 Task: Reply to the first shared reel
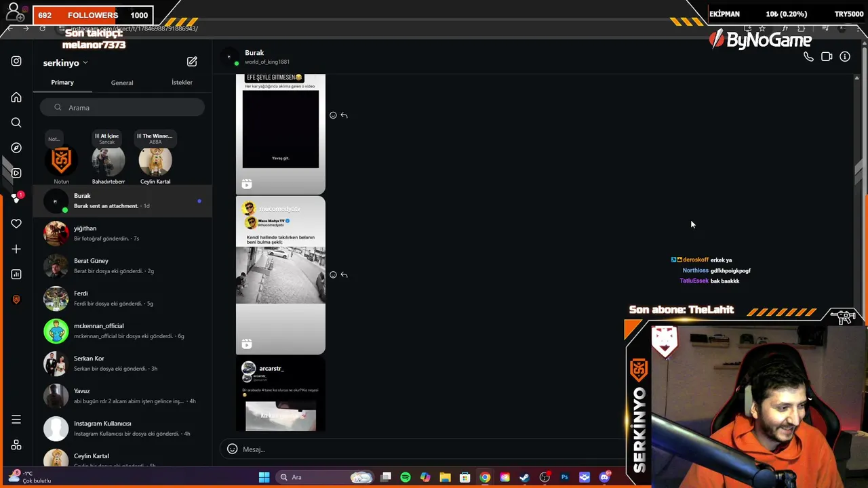[x=344, y=115]
